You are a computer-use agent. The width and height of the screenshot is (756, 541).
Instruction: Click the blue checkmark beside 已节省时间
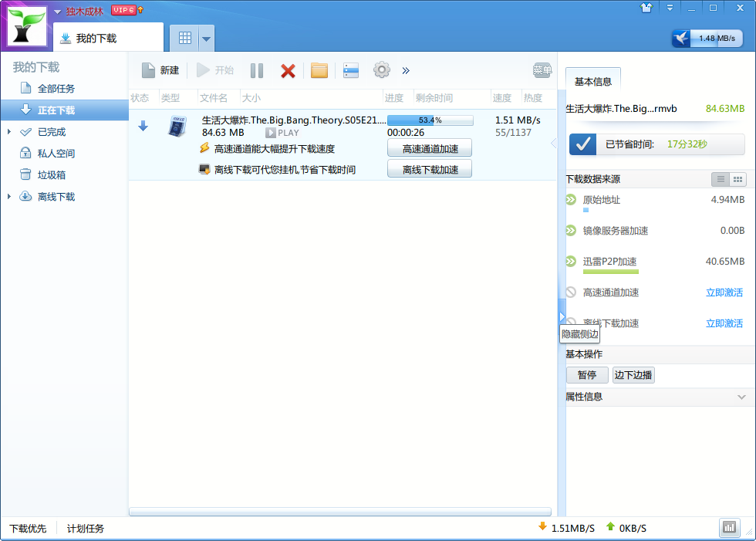point(582,144)
